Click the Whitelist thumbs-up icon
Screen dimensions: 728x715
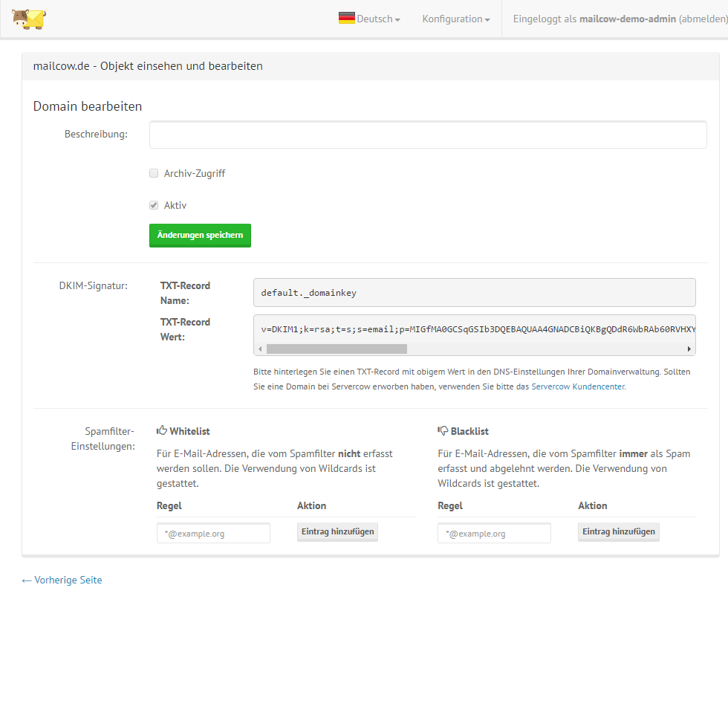point(162,430)
